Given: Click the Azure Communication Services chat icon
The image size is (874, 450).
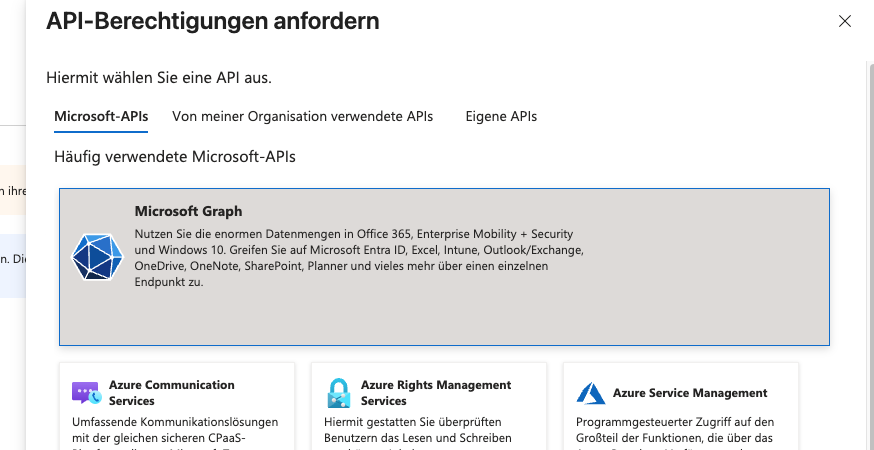Looking at the screenshot, I should 86,392.
